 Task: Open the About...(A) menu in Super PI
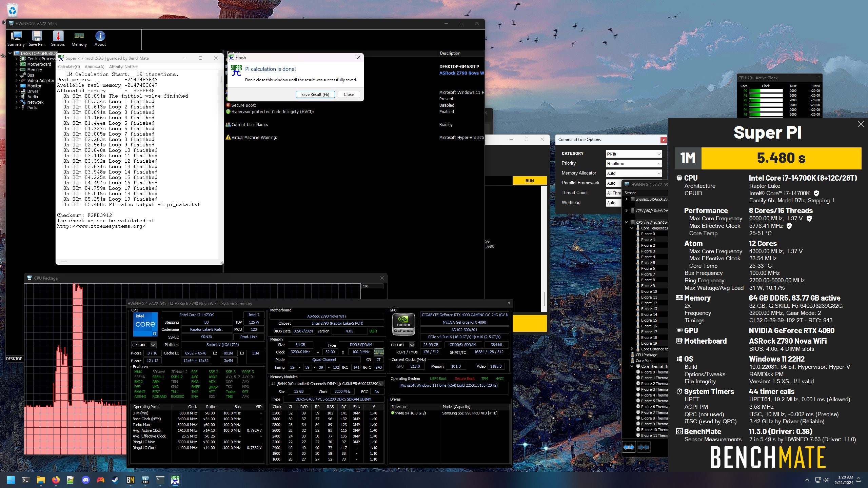click(95, 67)
